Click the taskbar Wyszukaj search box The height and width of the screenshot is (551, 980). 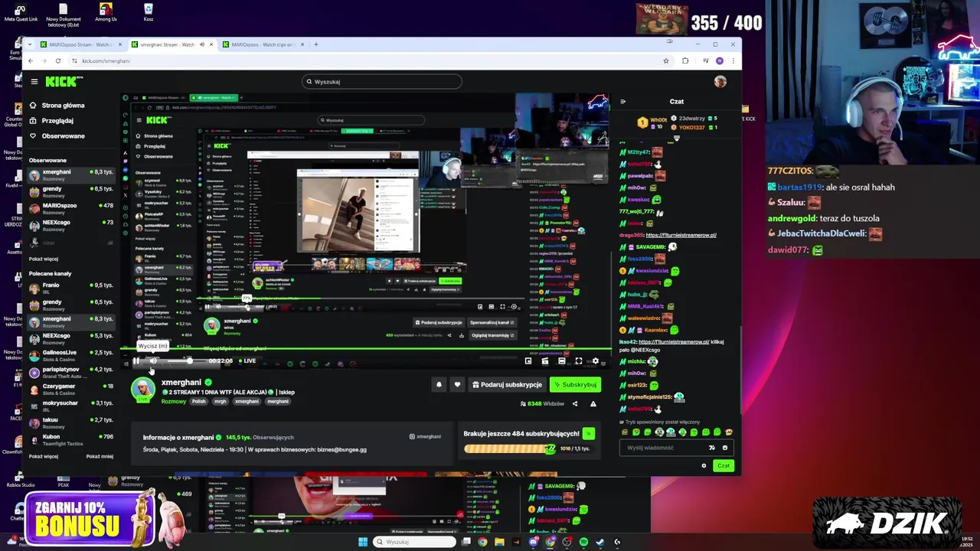tap(414, 542)
